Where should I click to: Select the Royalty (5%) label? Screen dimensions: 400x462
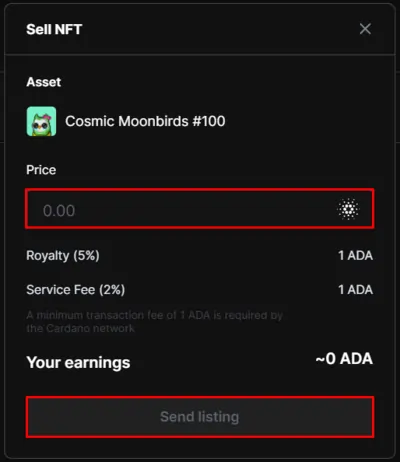pyautogui.click(x=63, y=256)
